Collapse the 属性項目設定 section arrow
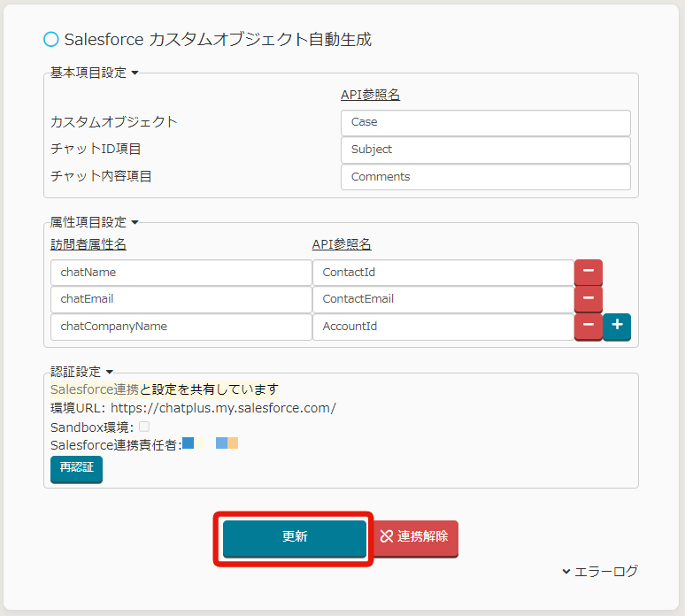Screen dimensions: 685x616 tap(135, 223)
